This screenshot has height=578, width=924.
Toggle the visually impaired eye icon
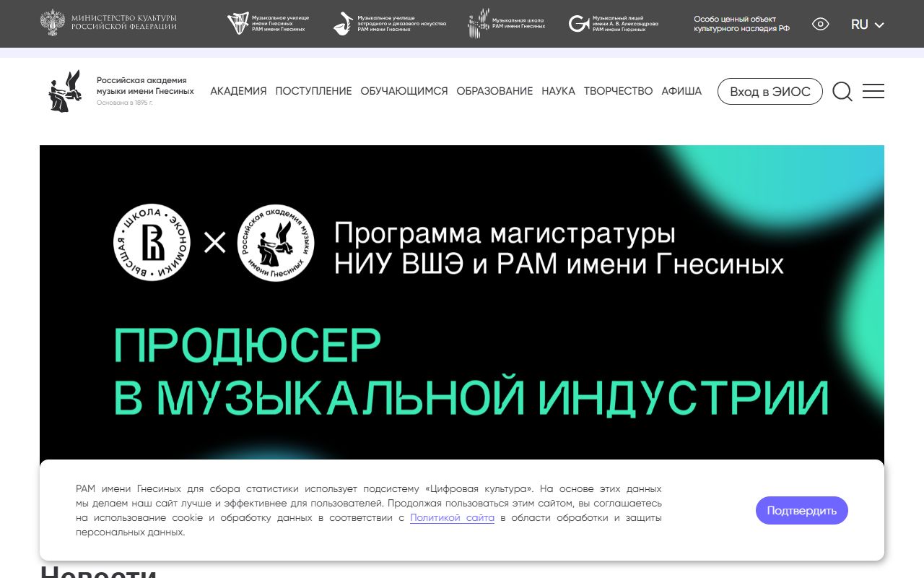pyautogui.click(x=821, y=24)
